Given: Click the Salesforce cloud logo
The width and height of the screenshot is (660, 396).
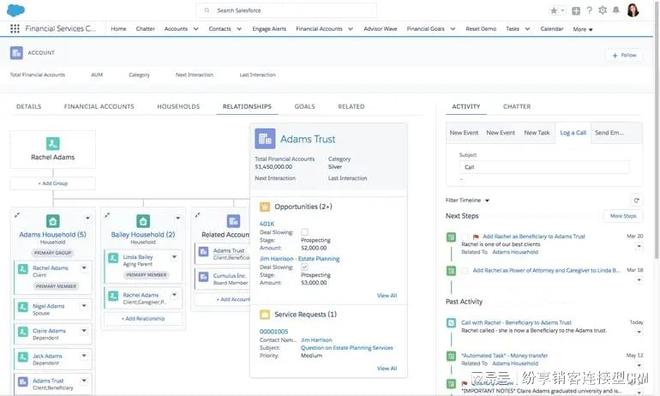Looking at the screenshot, I should tap(16, 10).
